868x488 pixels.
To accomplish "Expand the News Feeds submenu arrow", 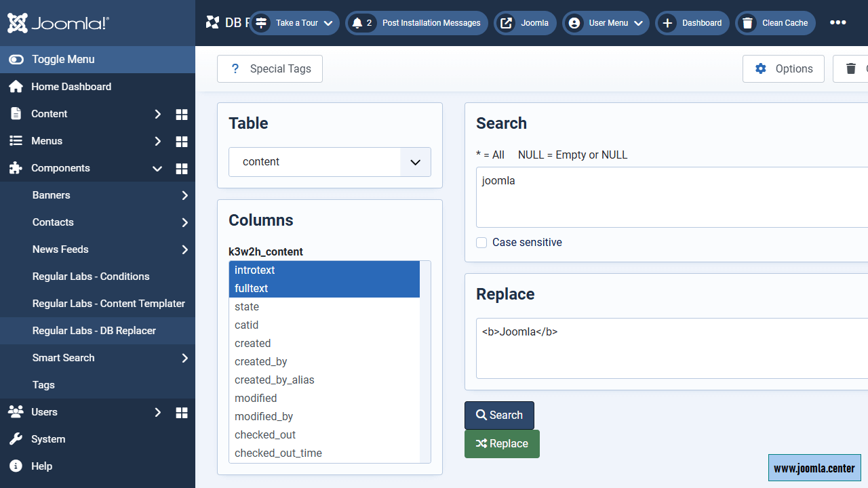I will 184,249.
